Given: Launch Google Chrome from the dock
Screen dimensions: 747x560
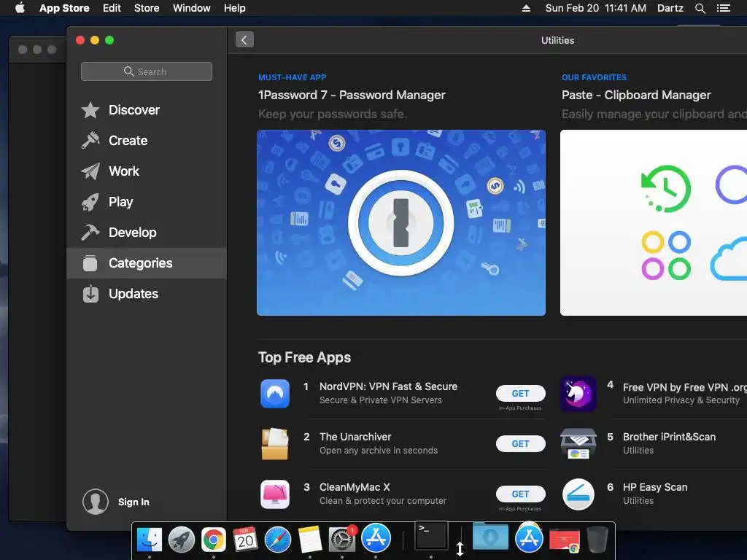Looking at the screenshot, I should 214,540.
